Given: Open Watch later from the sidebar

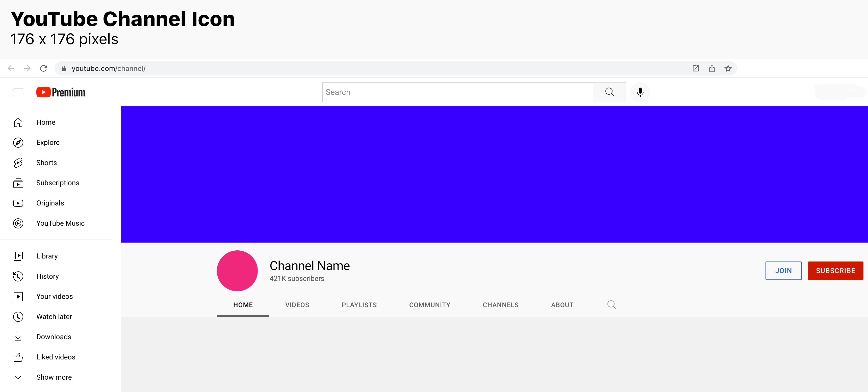Looking at the screenshot, I should 18,317.
